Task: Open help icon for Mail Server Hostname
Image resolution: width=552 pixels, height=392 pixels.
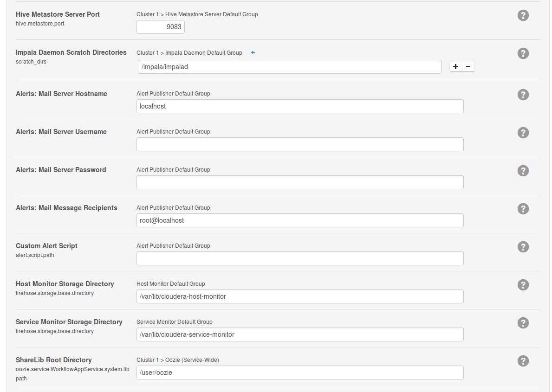Action: pos(523,95)
